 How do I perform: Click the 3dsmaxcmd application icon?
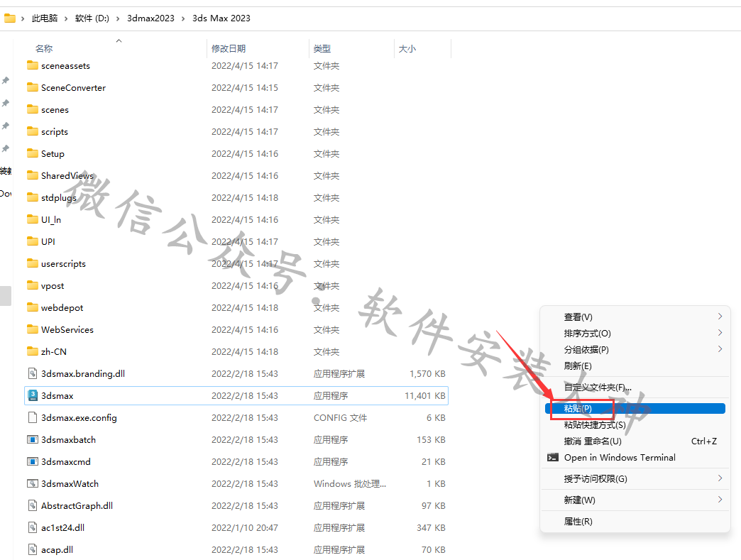33,461
